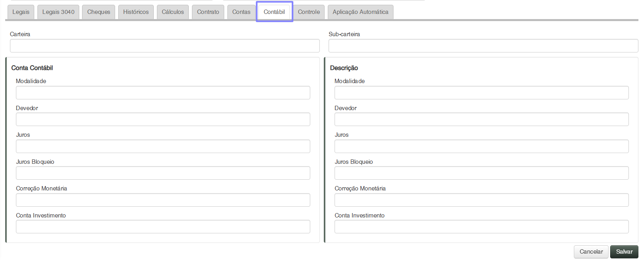Image resolution: width=644 pixels, height=260 pixels.
Task: Click the Salvar button
Action: (x=624, y=252)
